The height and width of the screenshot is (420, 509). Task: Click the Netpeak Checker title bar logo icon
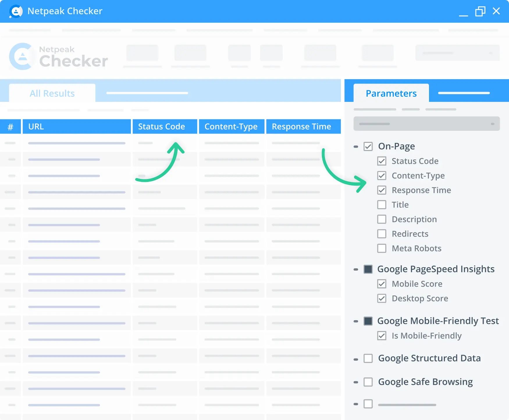(16, 11)
